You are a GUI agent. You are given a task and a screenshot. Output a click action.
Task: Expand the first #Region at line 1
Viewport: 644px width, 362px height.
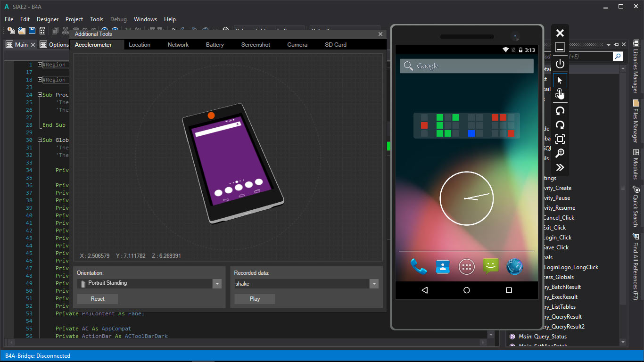[40, 65]
